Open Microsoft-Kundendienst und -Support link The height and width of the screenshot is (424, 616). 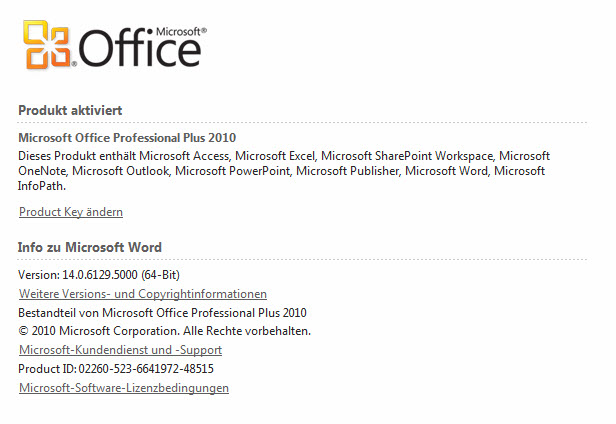[121, 350]
